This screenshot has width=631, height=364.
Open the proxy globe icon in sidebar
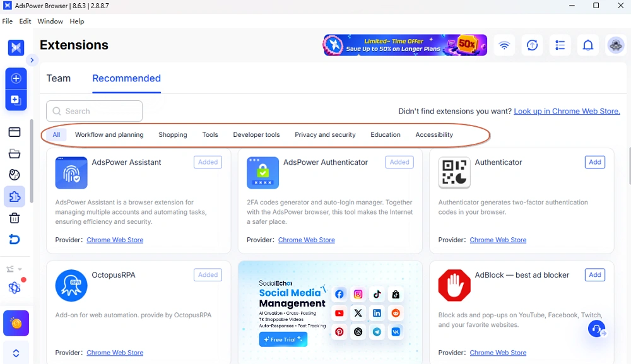click(x=15, y=175)
